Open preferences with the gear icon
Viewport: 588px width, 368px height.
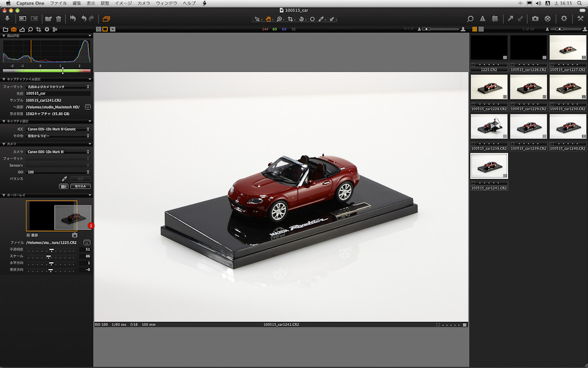click(x=564, y=18)
